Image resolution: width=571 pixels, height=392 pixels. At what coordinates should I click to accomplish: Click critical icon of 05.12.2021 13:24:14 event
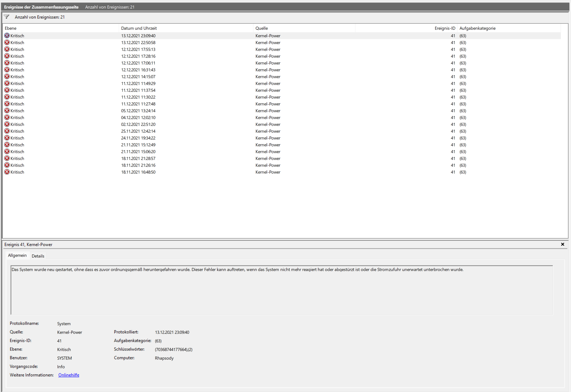point(7,111)
